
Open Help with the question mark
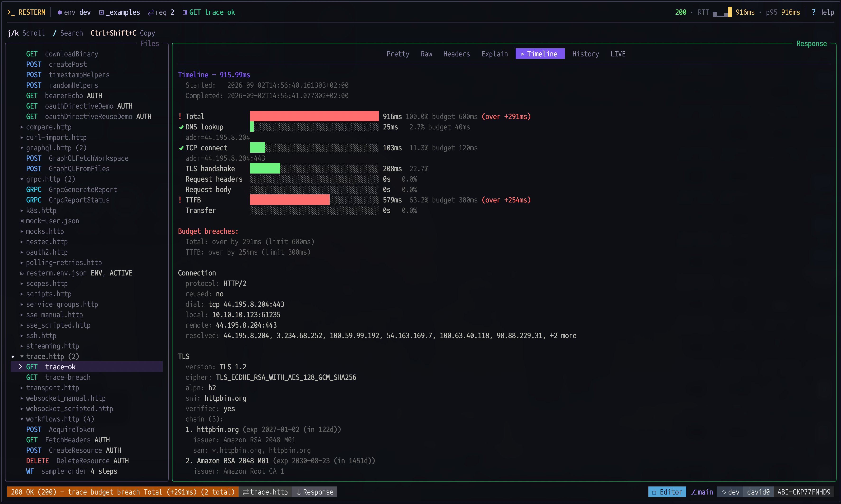point(813,12)
